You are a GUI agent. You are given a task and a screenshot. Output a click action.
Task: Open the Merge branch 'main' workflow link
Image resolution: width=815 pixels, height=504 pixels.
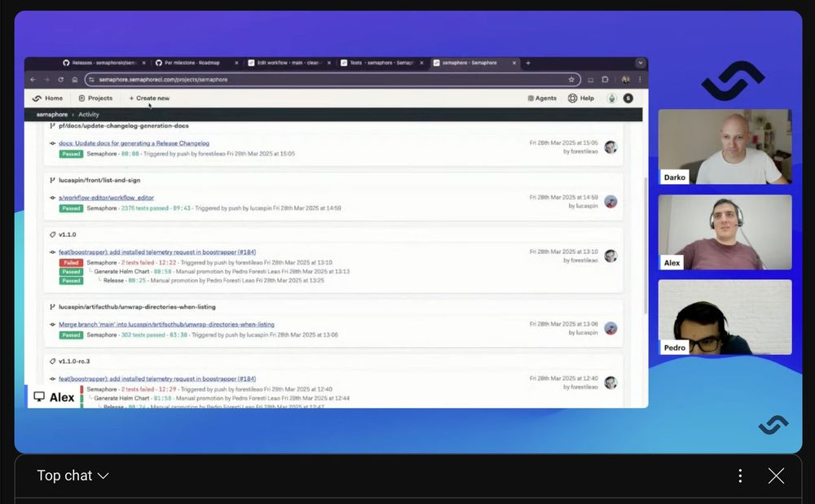pos(166,324)
